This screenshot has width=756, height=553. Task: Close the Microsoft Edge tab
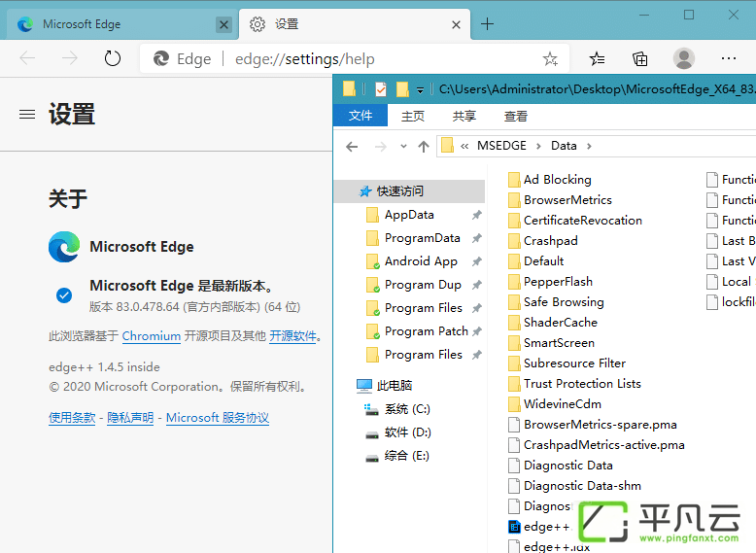pos(223,24)
